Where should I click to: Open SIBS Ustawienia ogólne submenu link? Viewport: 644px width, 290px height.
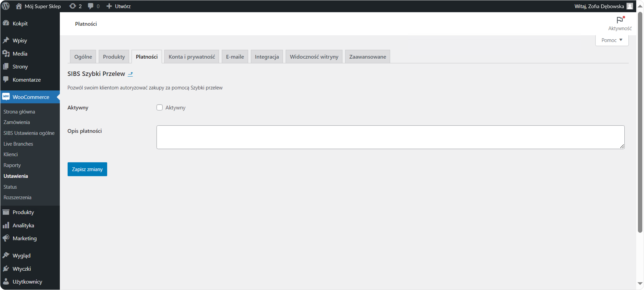pos(29,133)
